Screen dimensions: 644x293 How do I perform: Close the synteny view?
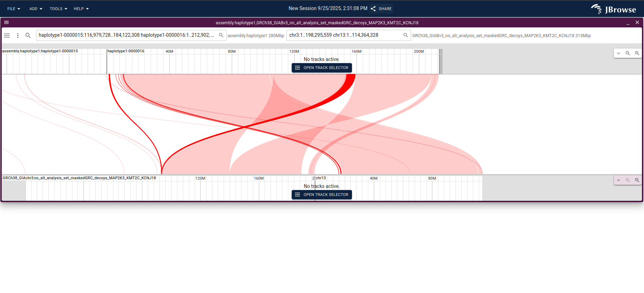point(637,23)
